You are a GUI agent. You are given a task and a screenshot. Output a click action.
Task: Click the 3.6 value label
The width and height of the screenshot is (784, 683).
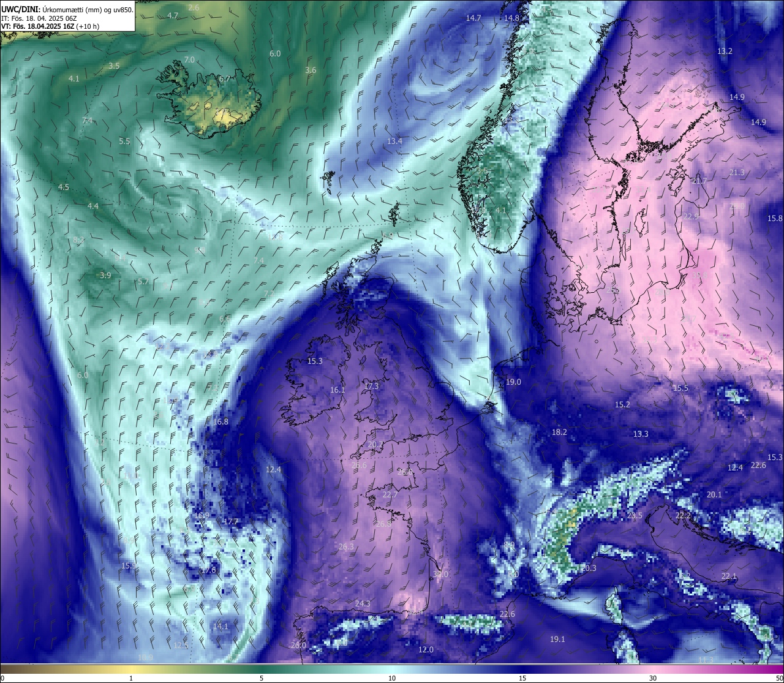tap(311, 70)
